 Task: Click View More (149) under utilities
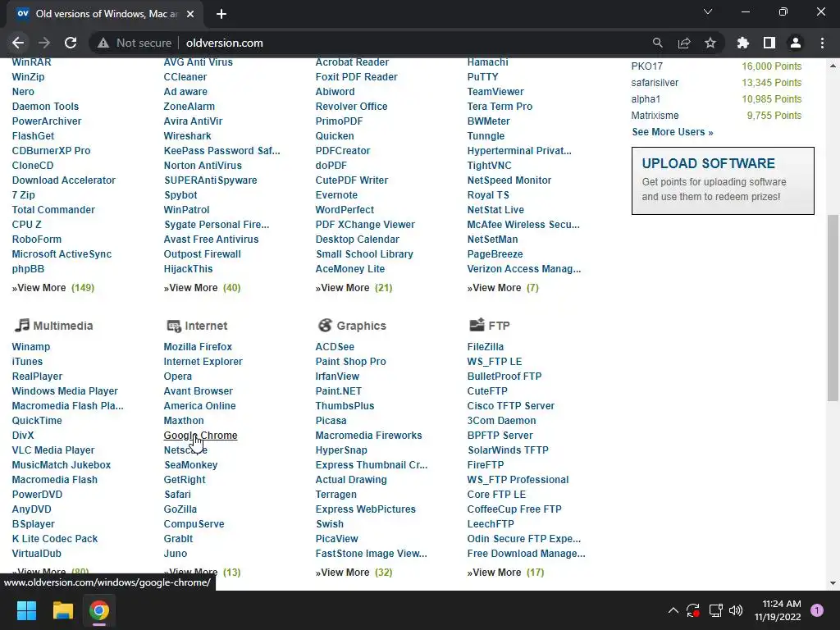(53, 288)
